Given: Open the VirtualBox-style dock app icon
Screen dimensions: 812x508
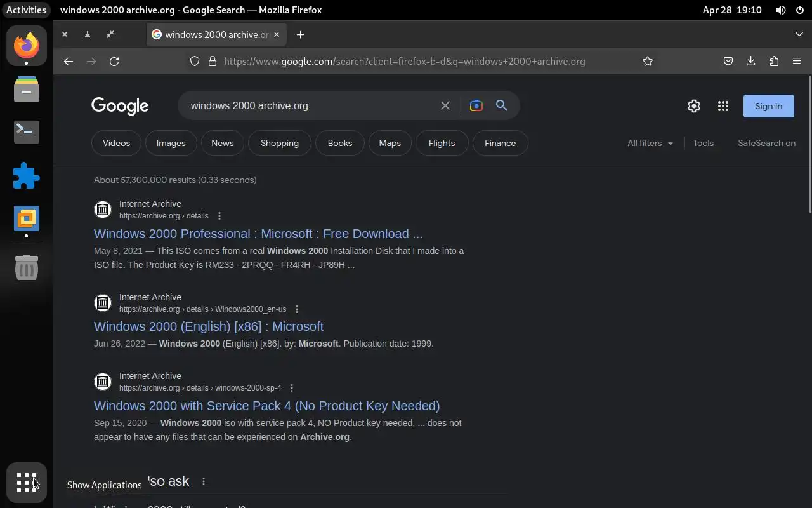Looking at the screenshot, I should coord(27,218).
